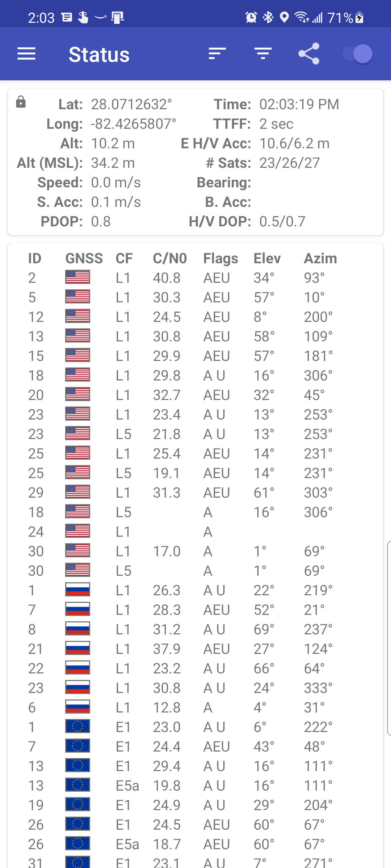The width and height of the screenshot is (391, 868).
Task: Tap the battery icon in status bar
Action: [x=360, y=17]
